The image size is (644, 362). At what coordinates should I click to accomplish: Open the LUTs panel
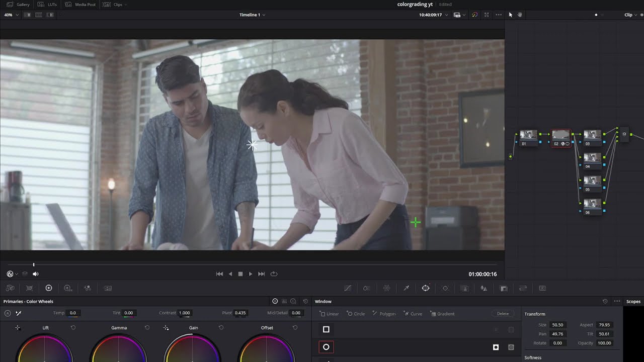pyautogui.click(x=48, y=5)
